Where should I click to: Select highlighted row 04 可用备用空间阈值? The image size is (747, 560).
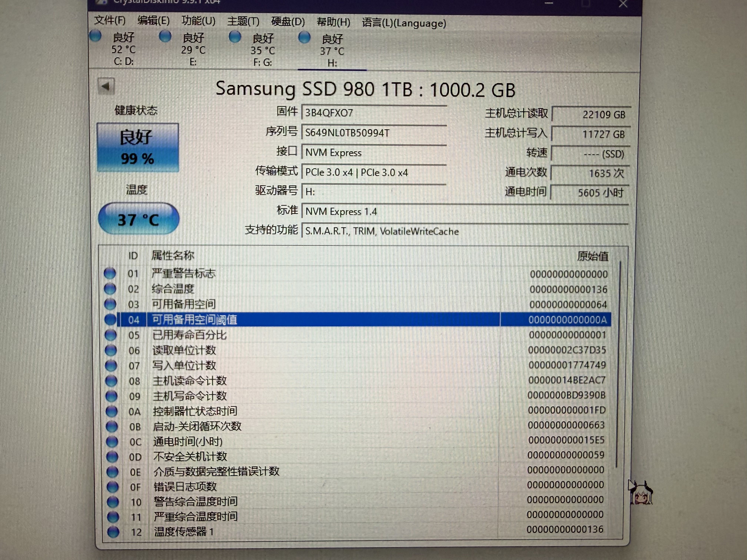click(357, 319)
